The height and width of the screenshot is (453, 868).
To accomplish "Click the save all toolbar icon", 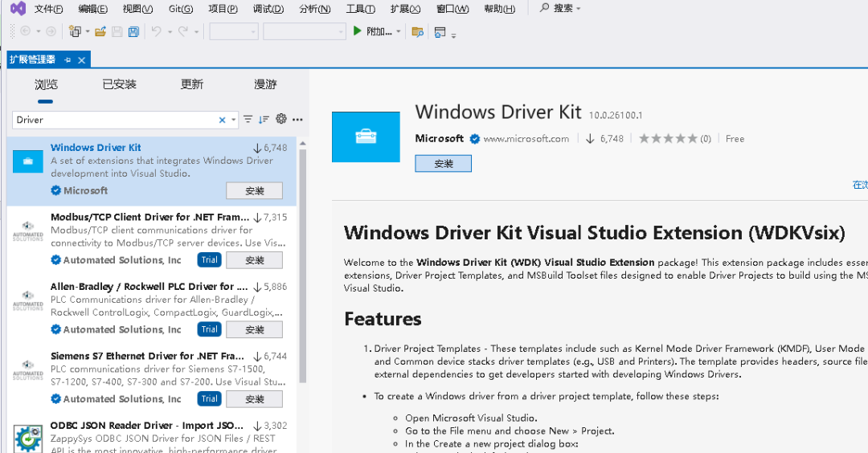I will (x=133, y=31).
